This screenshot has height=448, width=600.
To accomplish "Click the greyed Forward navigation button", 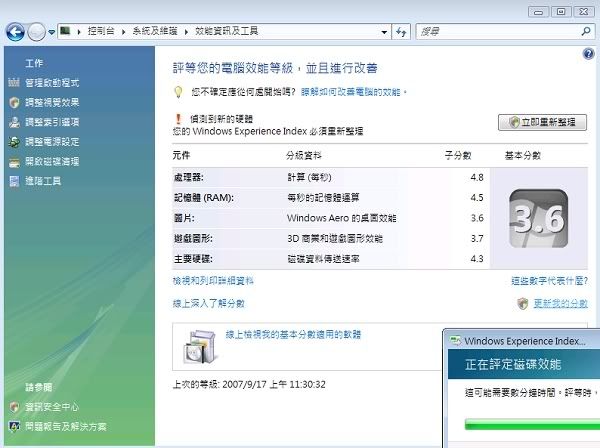I will pyautogui.click(x=36, y=32).
